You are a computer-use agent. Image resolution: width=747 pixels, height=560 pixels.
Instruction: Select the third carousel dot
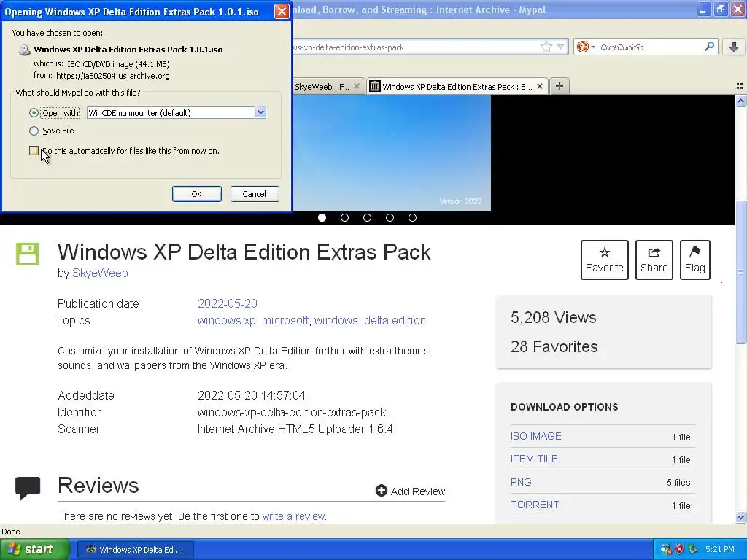367,217
